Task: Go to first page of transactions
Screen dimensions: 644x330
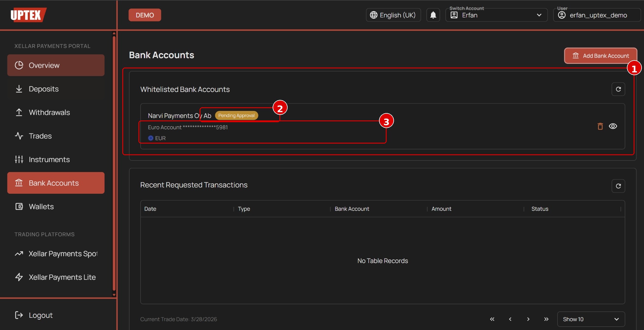Action: (x=492, y=319)
